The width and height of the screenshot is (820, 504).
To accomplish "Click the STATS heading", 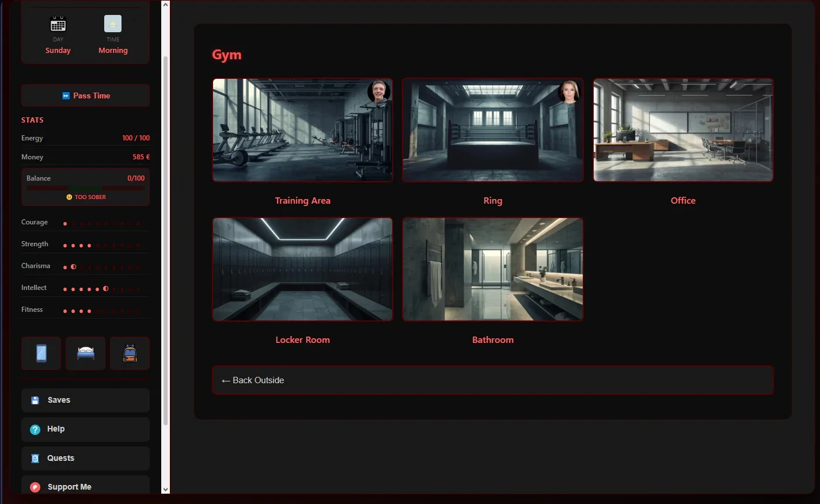I will 32,120.
